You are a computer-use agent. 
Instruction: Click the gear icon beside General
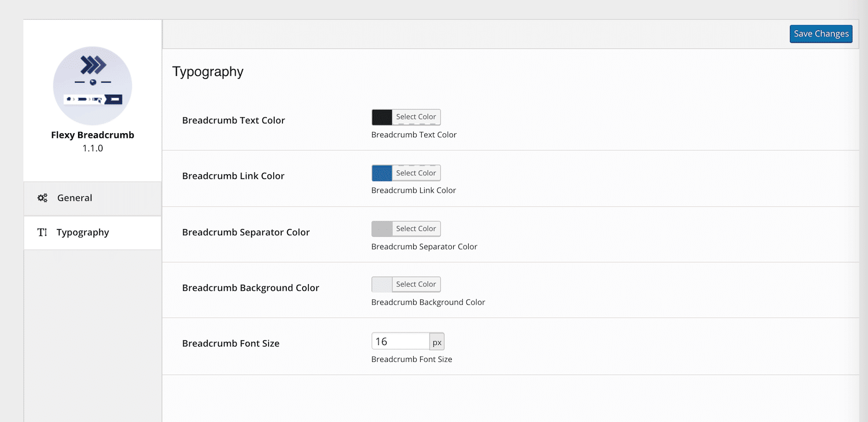coord(42,198)
